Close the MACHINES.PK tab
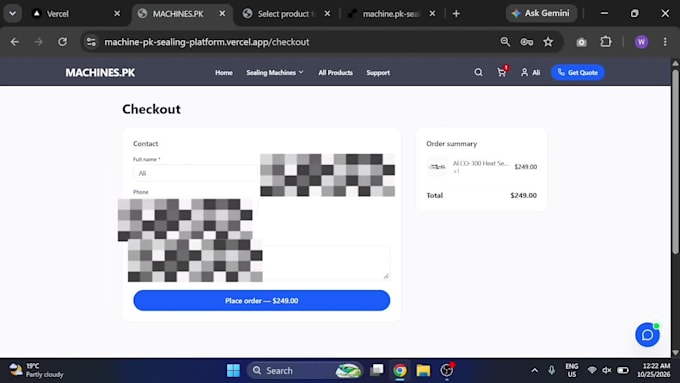The height and width of the screenshot is (383, 680). pos(222,14)
